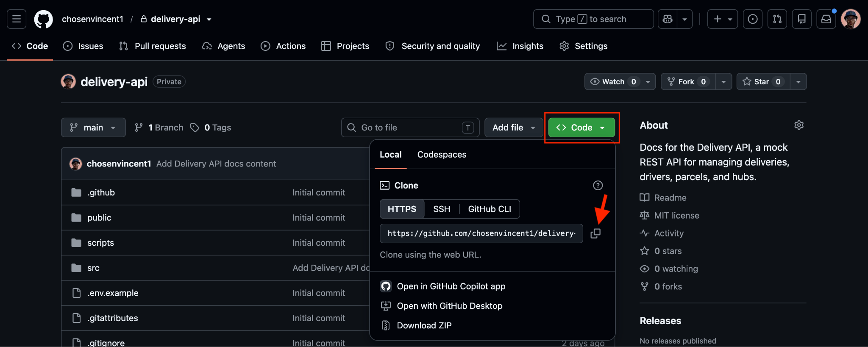Expand the Copilot dropdown caret in header
The width and height of the screenshot is (868, 347).
click(685, 19)
